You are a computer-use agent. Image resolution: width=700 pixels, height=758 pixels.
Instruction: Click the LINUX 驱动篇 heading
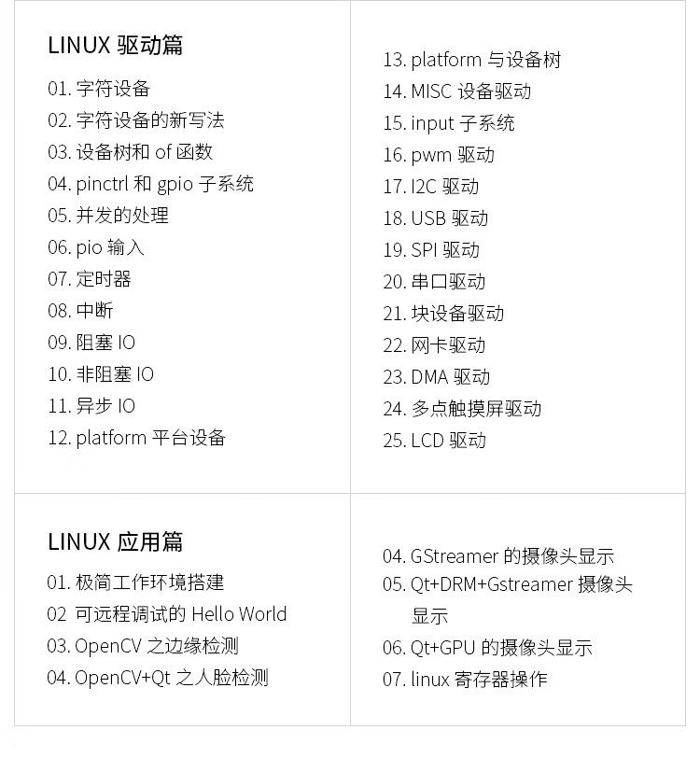click(116, 46)
